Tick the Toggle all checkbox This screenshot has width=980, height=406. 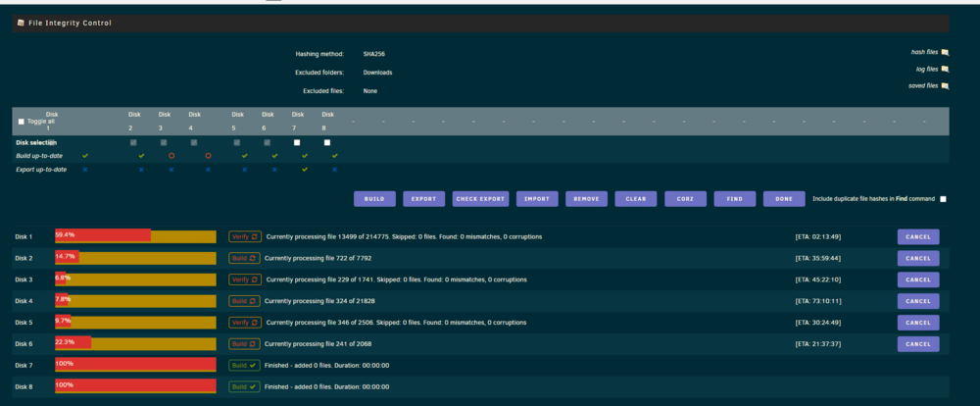point(22,122)
